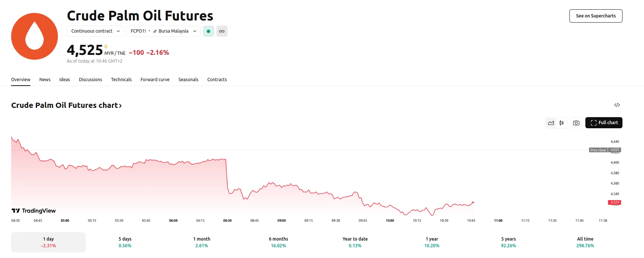
Task: Take a chart snapshot with camera icon
Action: tap(576, 123)
